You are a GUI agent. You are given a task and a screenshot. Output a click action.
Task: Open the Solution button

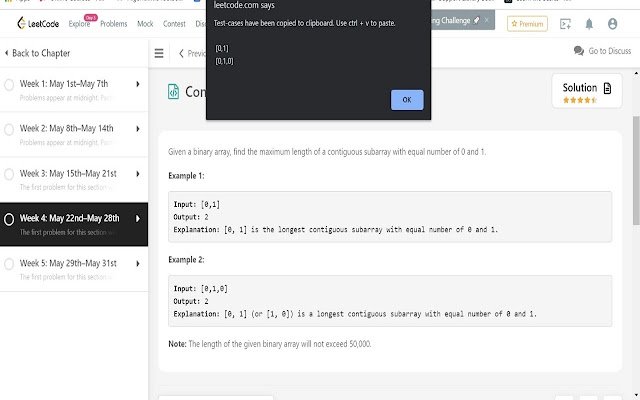point(587,91)
